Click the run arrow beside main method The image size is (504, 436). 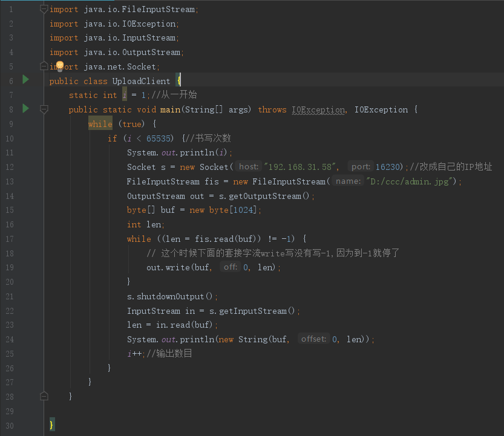(25, 108)
